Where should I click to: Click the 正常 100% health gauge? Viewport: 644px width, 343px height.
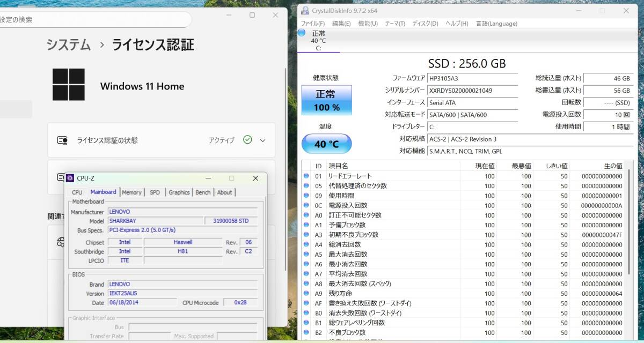tap(326, 100)
